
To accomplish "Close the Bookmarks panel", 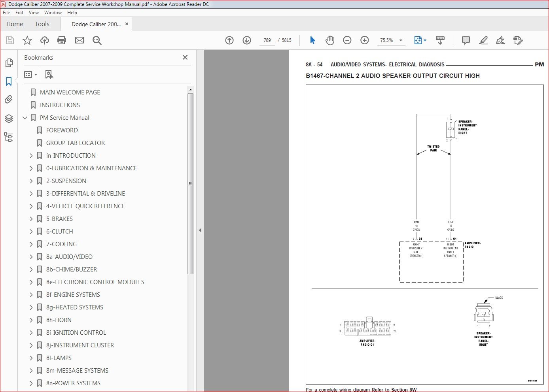I will coord(185,57).
